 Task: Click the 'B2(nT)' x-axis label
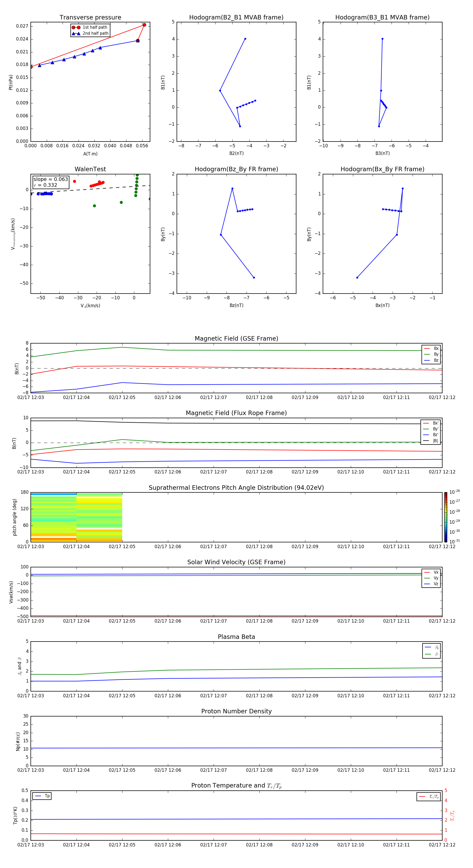[236, 153]
